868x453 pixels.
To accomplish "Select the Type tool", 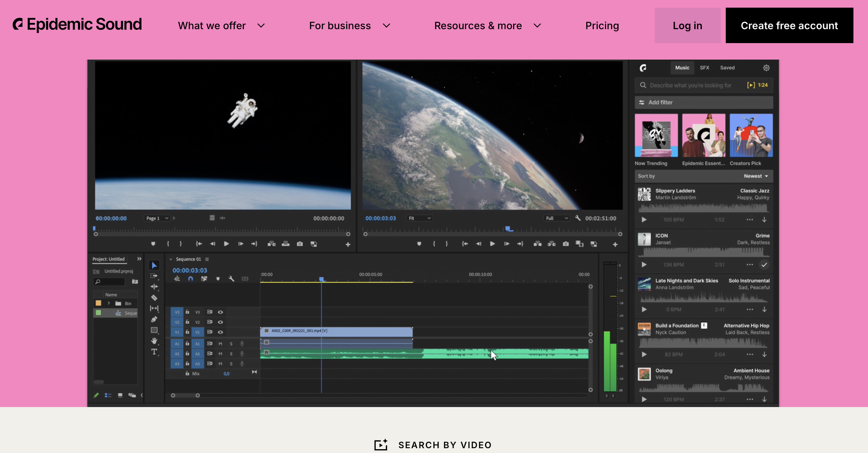I will 154,352.
